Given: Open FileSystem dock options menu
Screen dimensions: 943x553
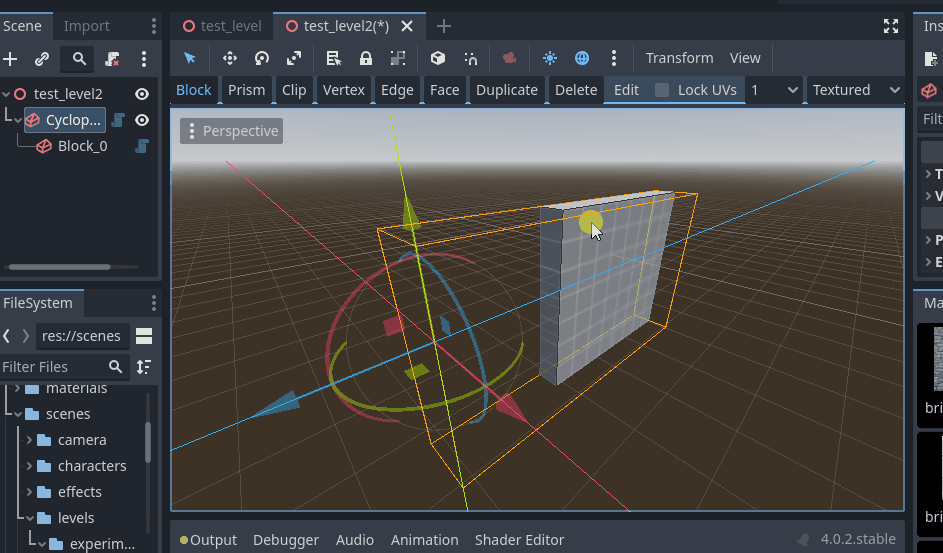Looking at the screenshot, I should point(154,303).
